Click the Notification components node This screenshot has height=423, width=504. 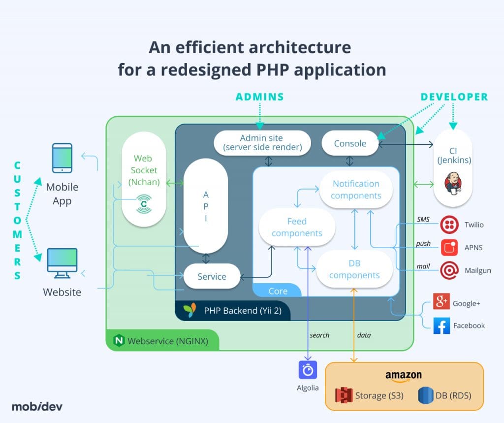pyautogui.click(x=356, y=190)
